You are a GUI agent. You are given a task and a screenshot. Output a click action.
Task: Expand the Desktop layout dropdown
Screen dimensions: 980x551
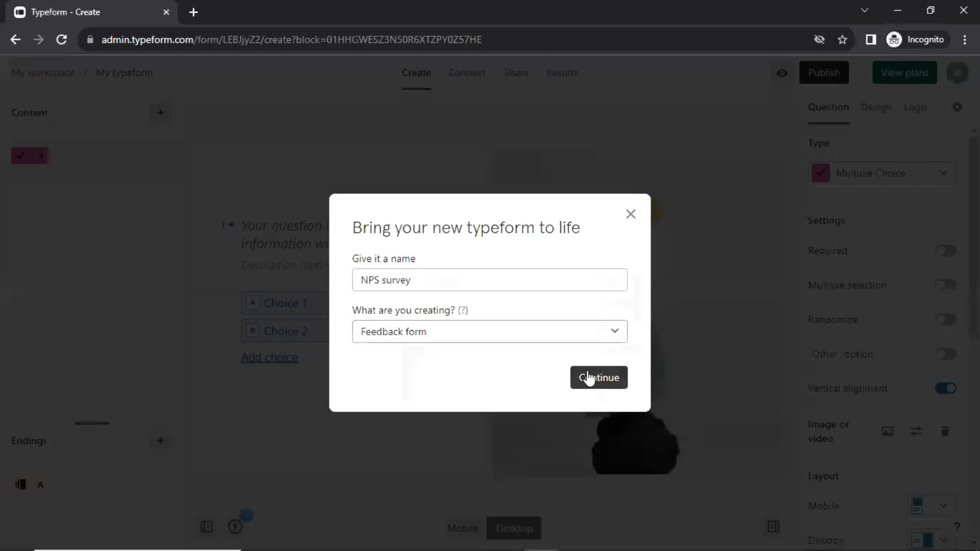932,540
